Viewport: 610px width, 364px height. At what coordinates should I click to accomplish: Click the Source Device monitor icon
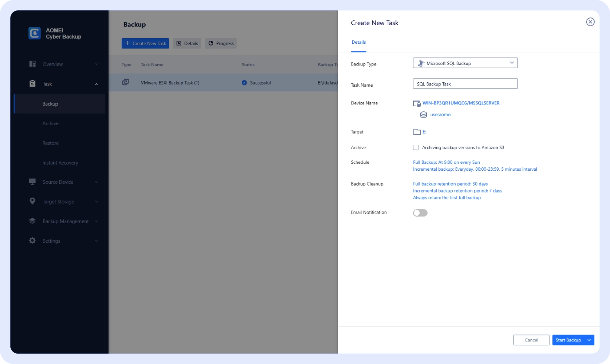tap(32, 182)
